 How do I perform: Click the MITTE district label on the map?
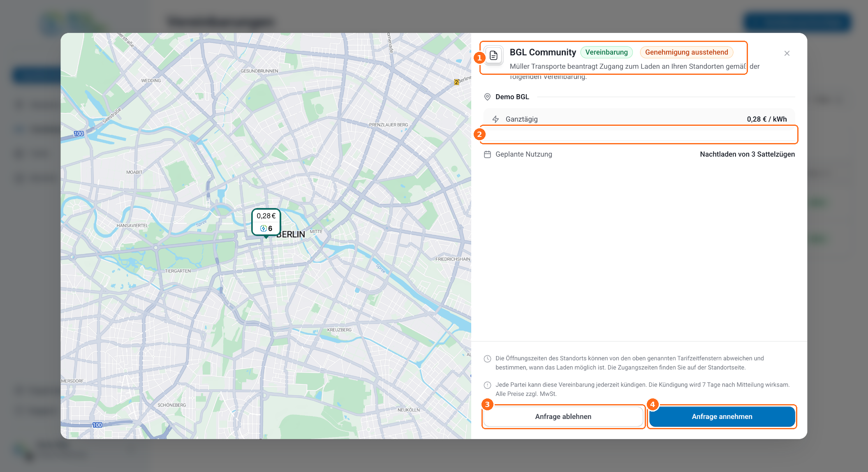[316, 232]
